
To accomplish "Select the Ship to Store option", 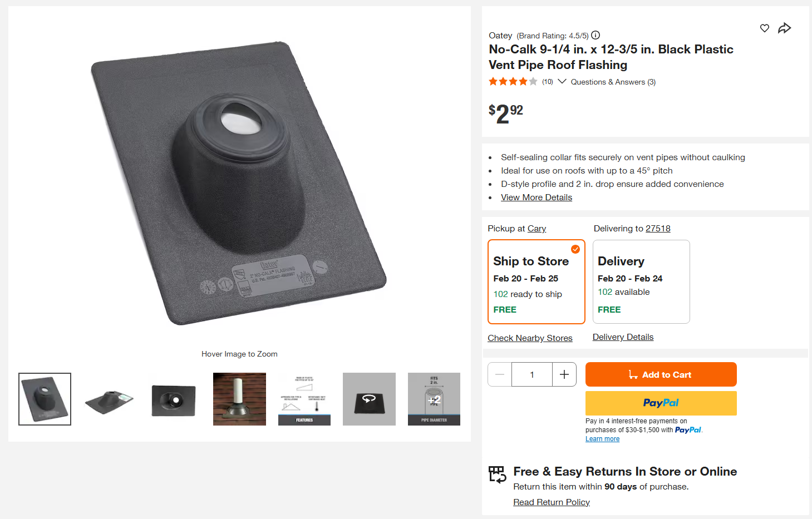I will pyautogui.click(x=536, y=282).
